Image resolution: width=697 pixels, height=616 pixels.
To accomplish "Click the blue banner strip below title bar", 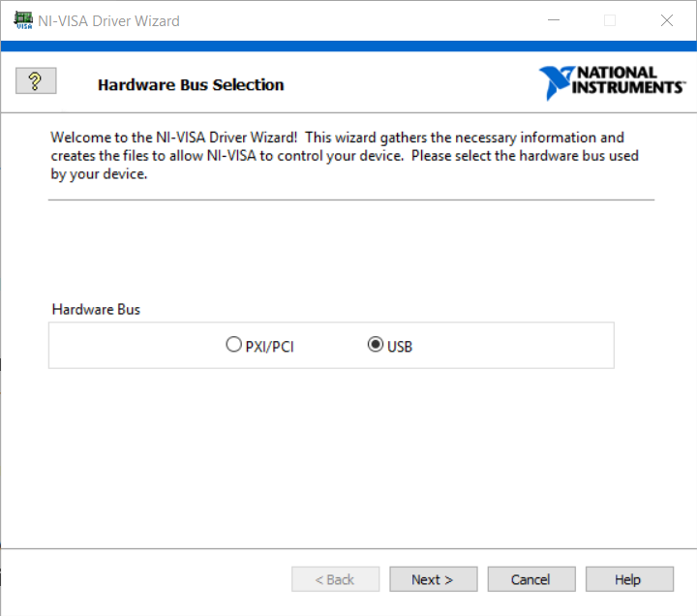I will click(348, 46).
